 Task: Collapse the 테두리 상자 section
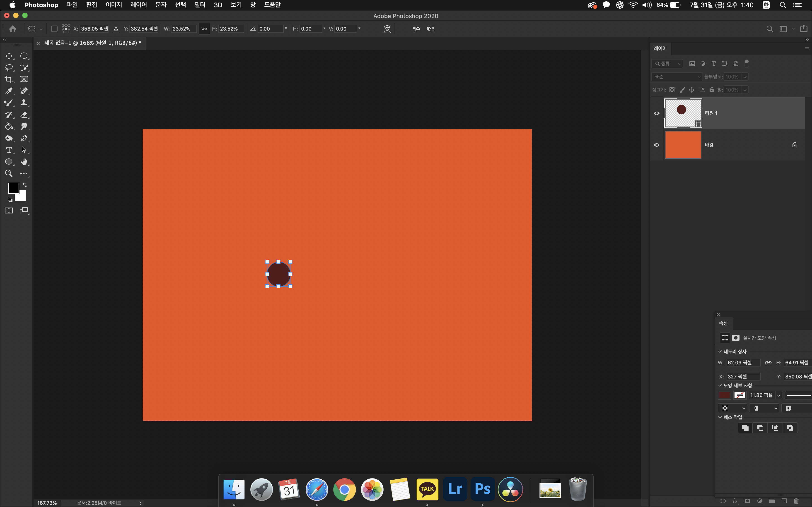tap(719, 352)
